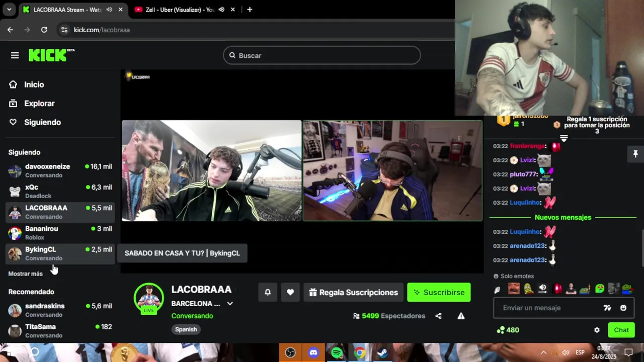This screenshot has width=644, height=362.
Task: Mute audio on the YouTube tab
Action: tap(221, 10)
